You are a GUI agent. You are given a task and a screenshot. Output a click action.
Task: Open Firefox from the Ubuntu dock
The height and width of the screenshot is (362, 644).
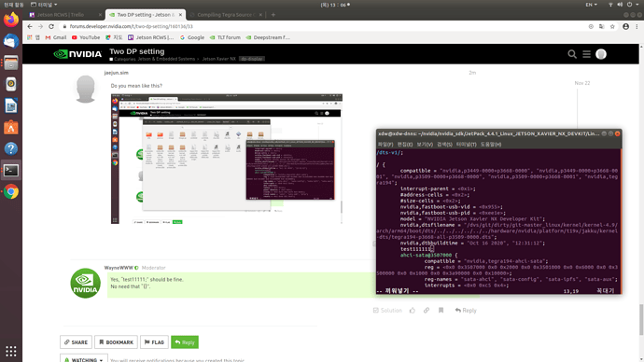11,20
